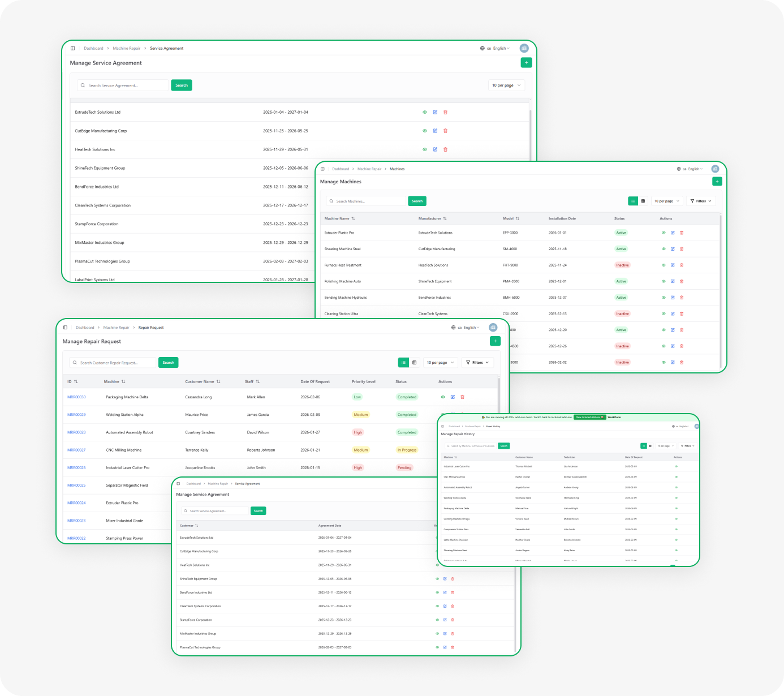Click the View Included Add-ons banner button
The image size is (784, 696).
pyautogui.click(x=589, y=417)
